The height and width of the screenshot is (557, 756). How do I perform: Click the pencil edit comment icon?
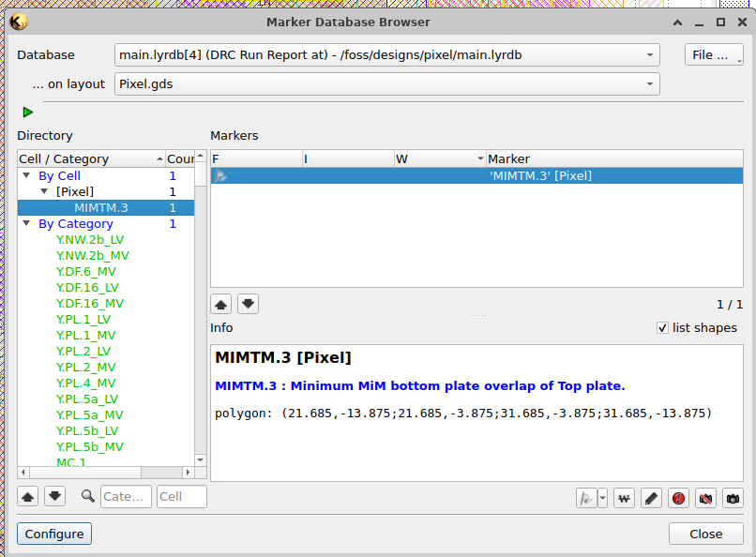(x=651, y=498)
